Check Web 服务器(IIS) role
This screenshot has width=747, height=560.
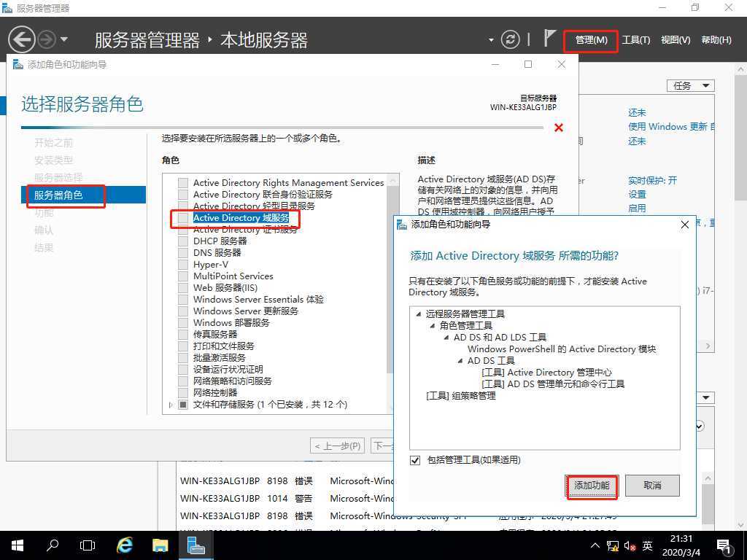[x=183, y=287]
